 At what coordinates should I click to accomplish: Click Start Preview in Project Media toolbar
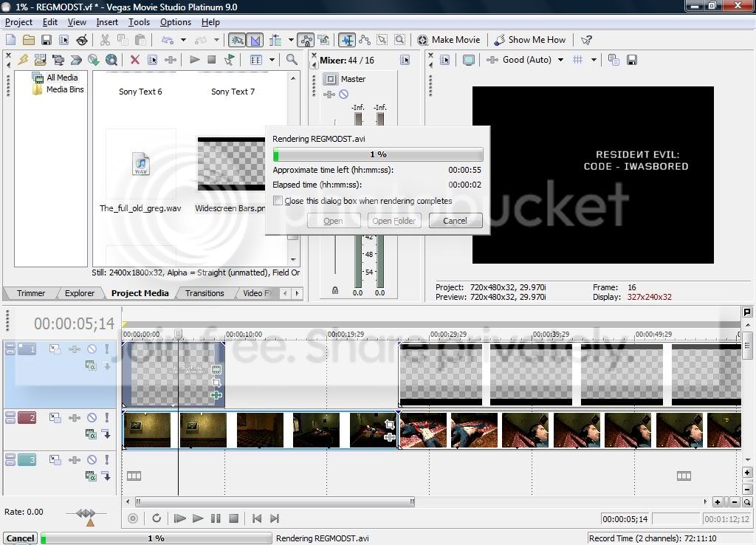click(195, 60)
